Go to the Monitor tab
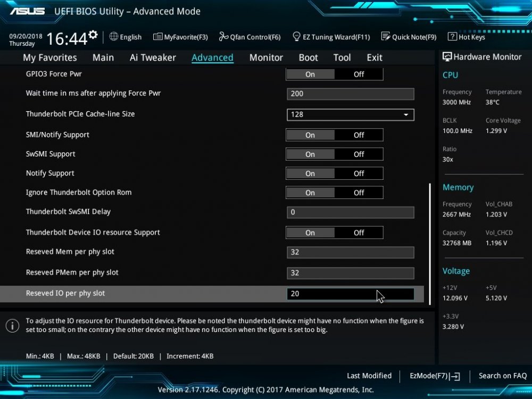The image size is (532, 399). 266,57
